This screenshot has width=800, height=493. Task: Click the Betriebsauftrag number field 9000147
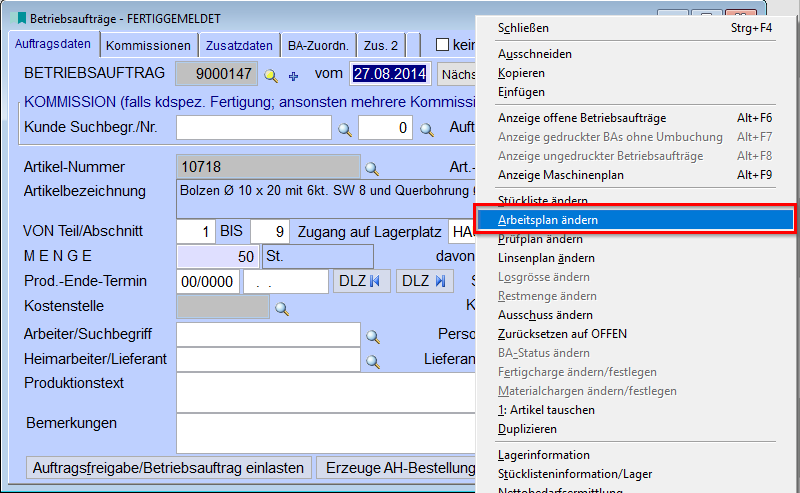[x=217, y=74]
